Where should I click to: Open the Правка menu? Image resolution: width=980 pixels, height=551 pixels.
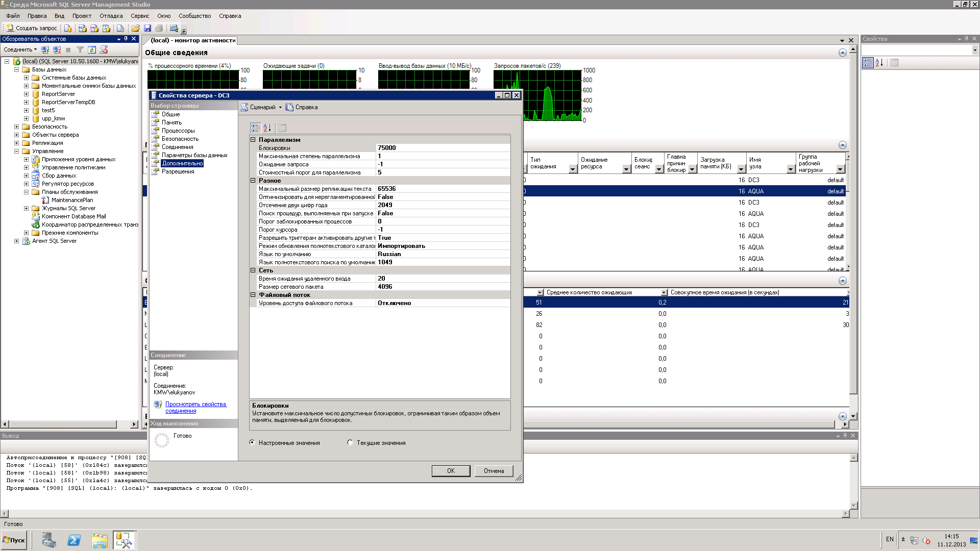37,16
